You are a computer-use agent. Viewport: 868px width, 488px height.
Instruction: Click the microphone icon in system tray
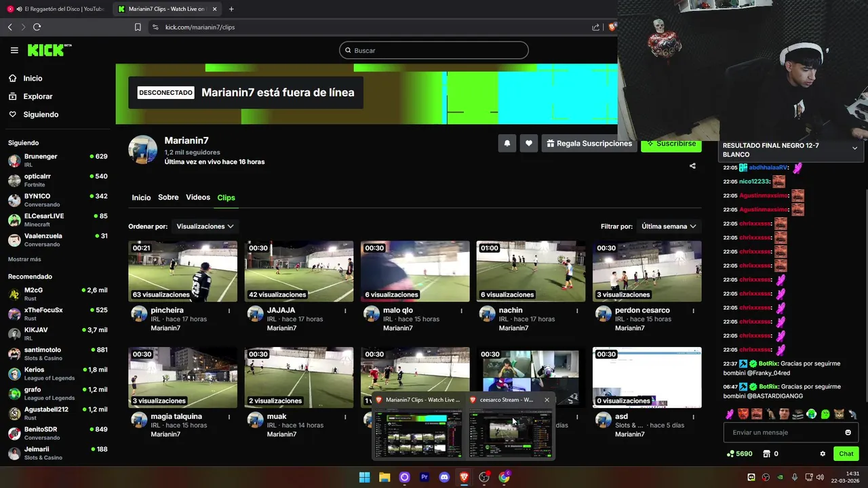(795, 477)
